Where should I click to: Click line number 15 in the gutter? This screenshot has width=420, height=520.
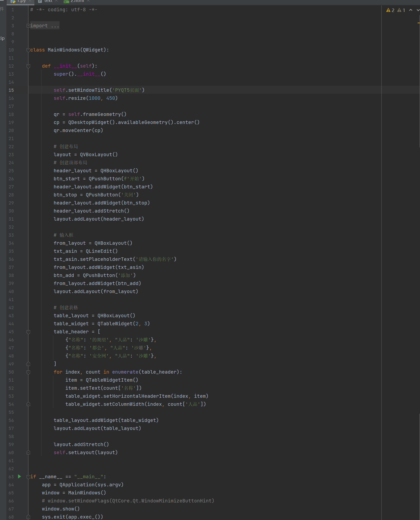point(11,90)
